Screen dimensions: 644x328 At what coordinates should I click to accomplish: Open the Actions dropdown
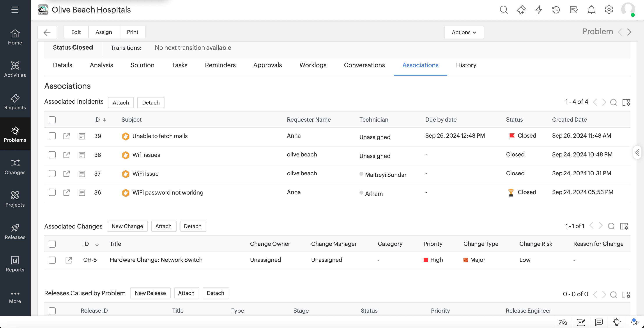(x=464, y=32)
